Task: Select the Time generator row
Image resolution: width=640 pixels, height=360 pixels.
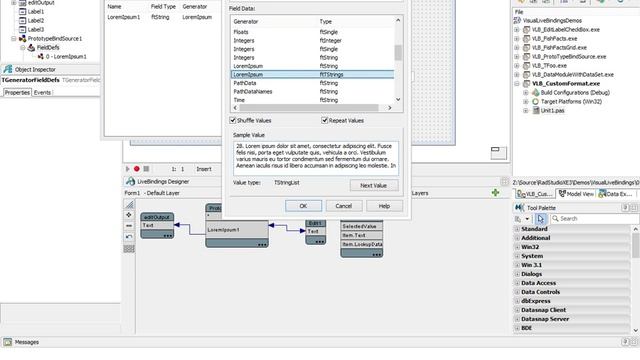Action: click(x=313, y=100)
